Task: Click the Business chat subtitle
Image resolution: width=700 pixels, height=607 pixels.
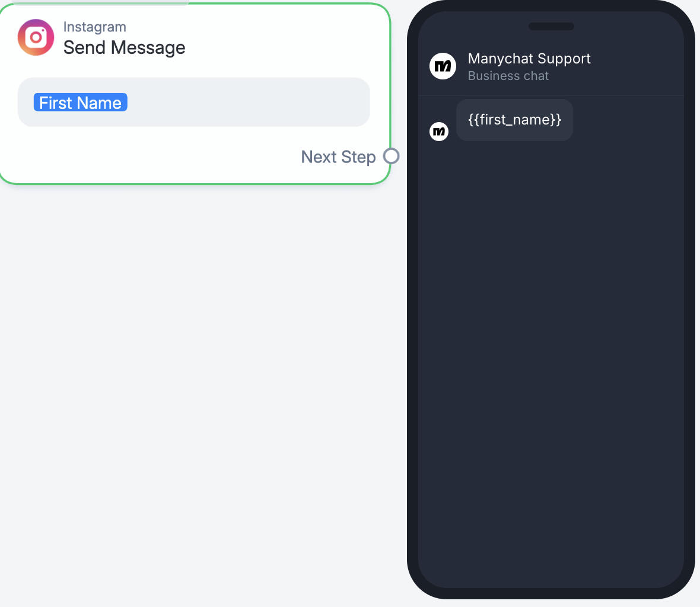Action: pyautogui.click(x=508, y=76)
